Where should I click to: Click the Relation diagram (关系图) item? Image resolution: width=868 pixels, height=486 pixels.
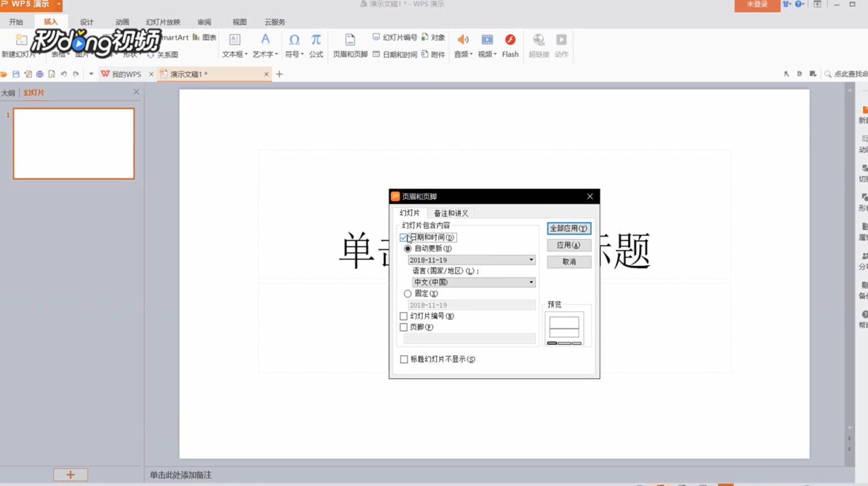[163, 55]
